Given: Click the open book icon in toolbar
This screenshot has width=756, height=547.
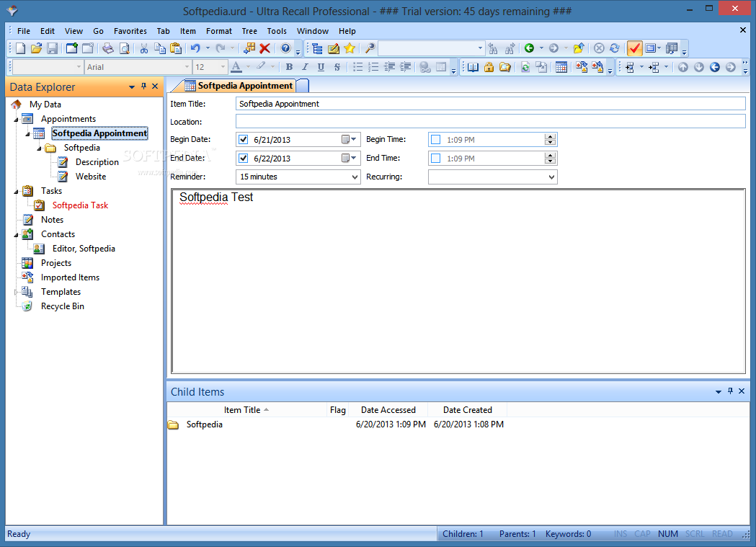Looking at the screenshot, I should coord(473,67).
